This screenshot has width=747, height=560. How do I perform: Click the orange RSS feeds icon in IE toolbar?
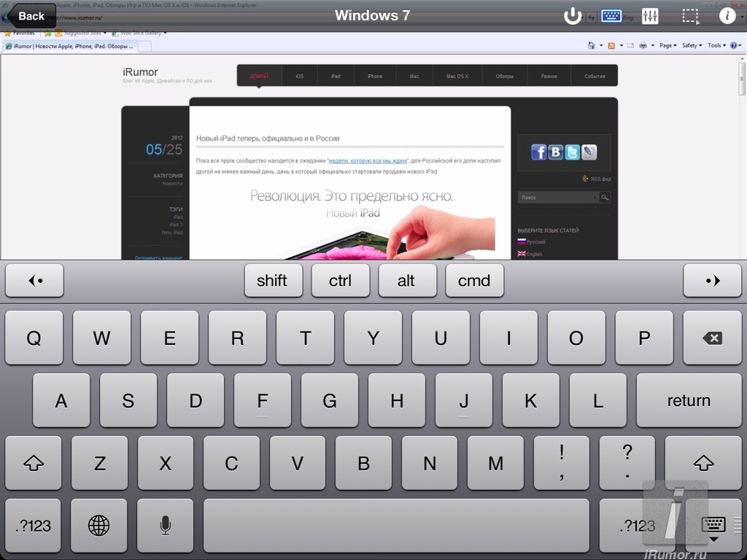611,46
